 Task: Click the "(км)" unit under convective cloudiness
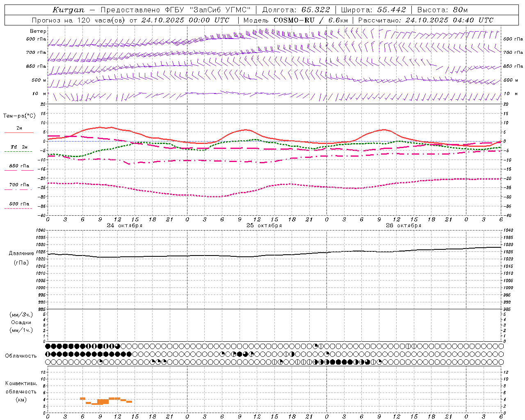click(21, 399)
